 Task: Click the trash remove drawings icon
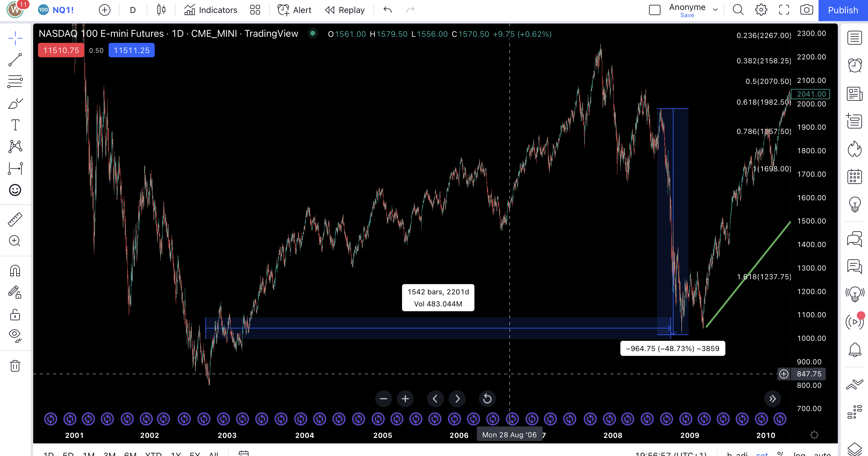click(x=15, y=365)
